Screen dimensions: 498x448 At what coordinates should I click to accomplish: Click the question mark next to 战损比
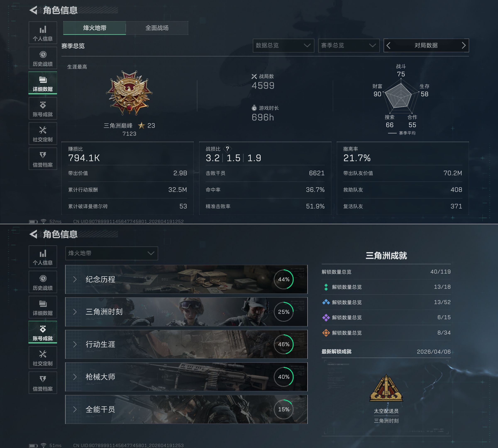227,149
